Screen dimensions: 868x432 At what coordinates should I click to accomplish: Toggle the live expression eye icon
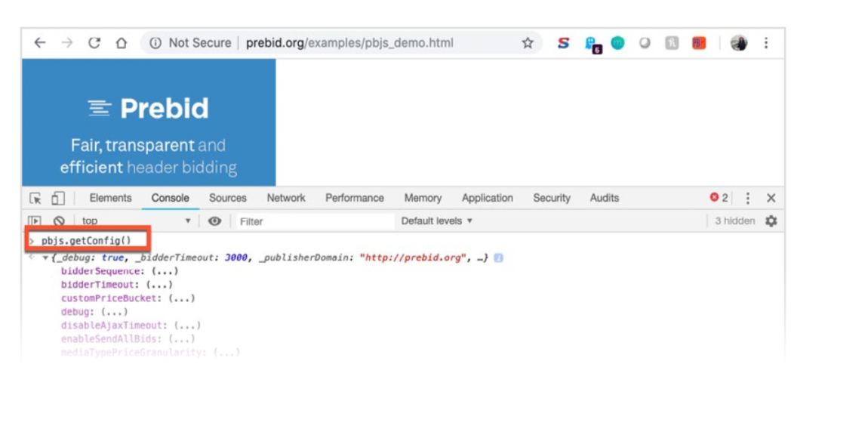[214, 221]
